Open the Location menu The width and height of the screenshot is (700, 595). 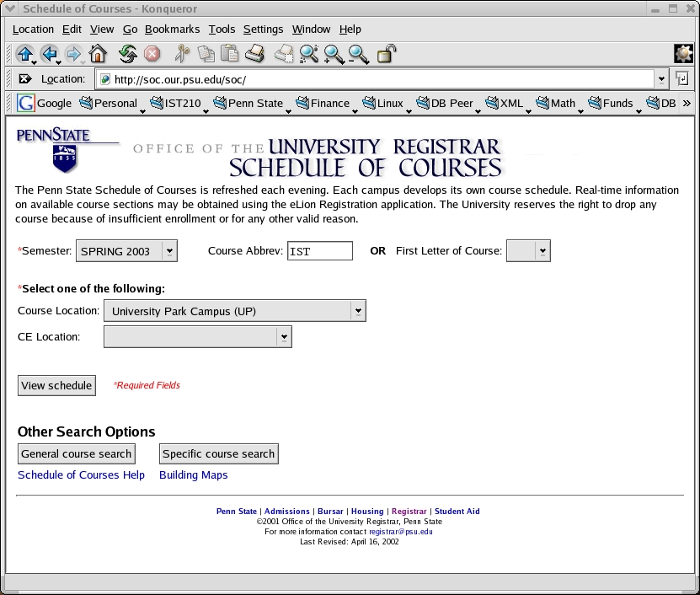click(x=33, y=29)
